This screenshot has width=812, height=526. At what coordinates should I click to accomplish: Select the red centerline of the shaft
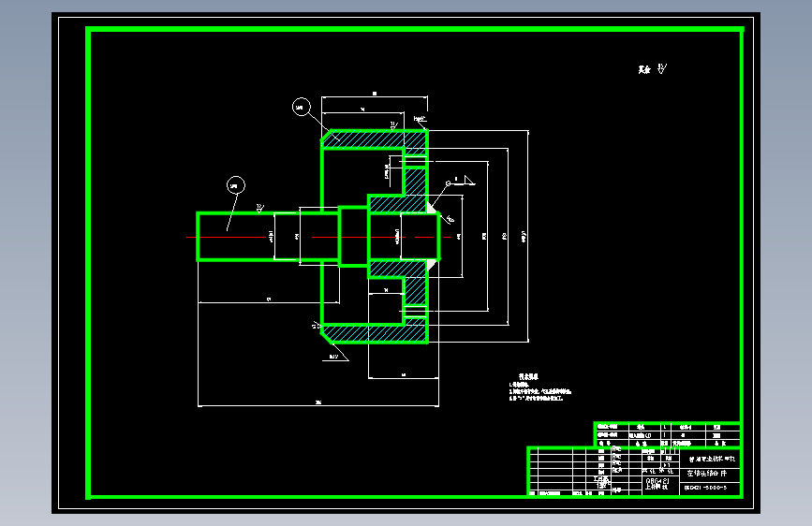coord(318,237)
